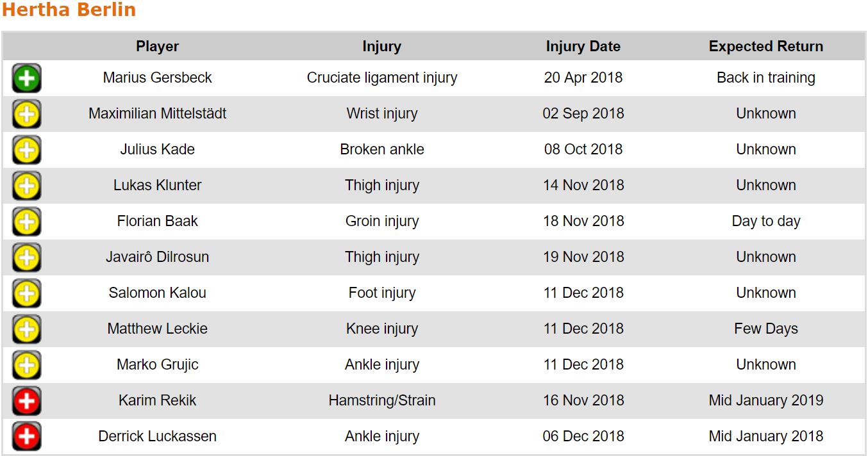Click the Injury column header

[x=381, y=47]
